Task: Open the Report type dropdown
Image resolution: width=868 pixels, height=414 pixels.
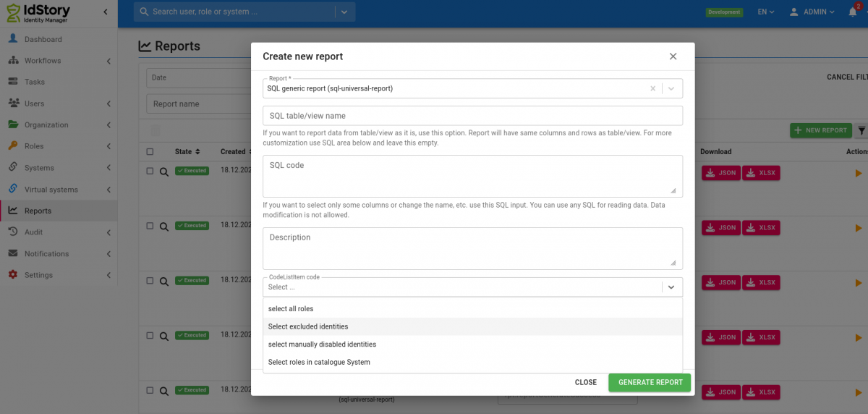Action: [x=672, y=88]
